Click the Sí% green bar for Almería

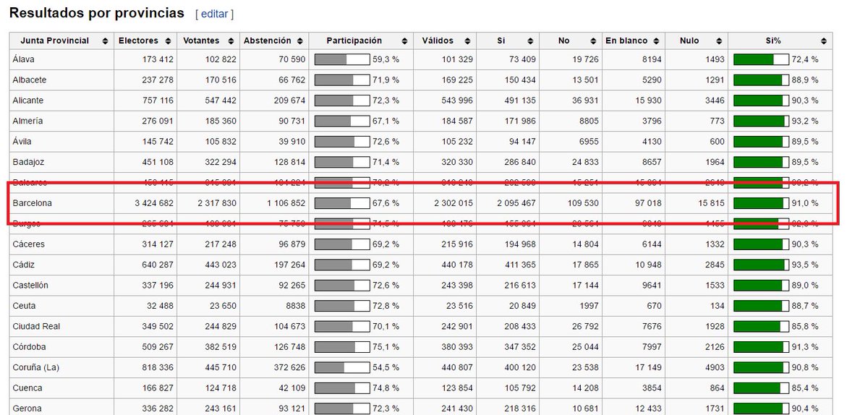(761, 121)
